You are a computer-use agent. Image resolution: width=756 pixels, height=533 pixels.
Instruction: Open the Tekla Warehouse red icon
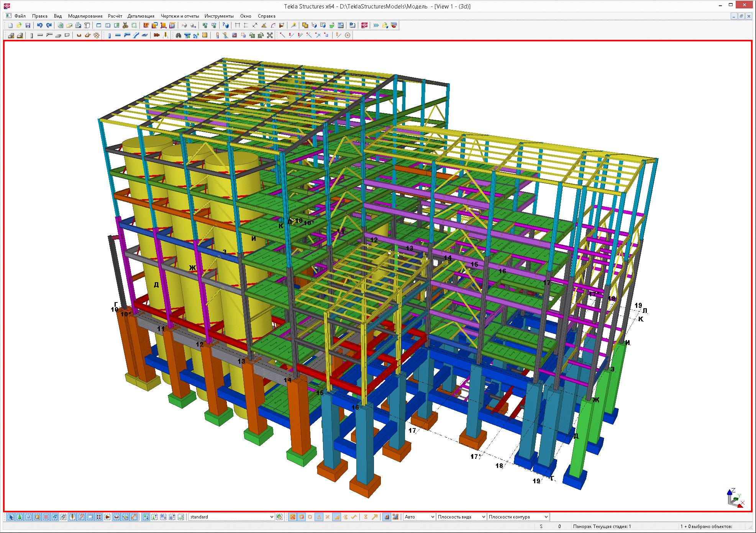364,25
